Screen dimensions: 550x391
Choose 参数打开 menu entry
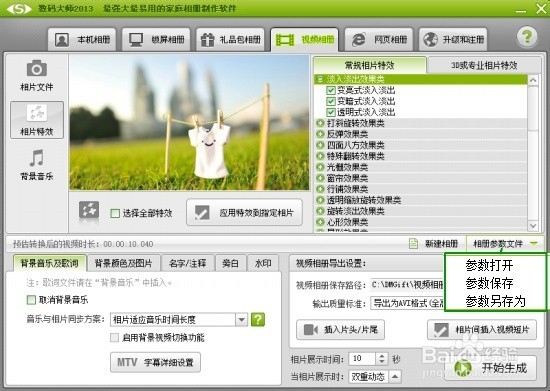tap(489, 265)
